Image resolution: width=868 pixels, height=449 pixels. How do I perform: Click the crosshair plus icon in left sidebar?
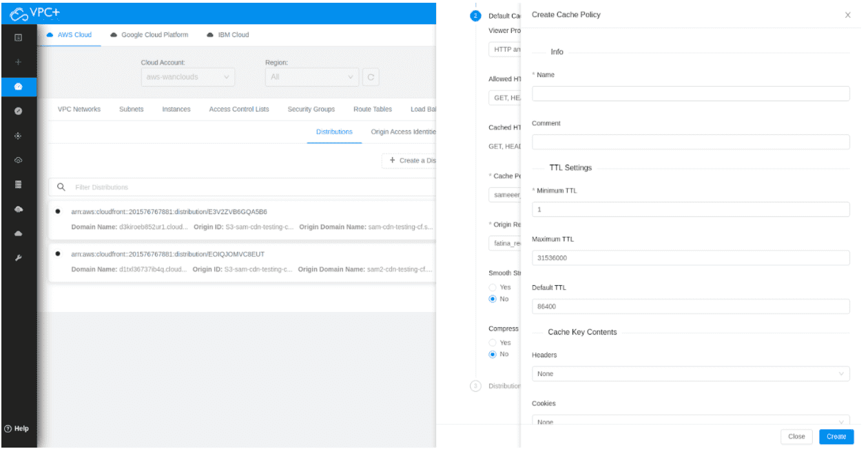[x=19, y=62]
